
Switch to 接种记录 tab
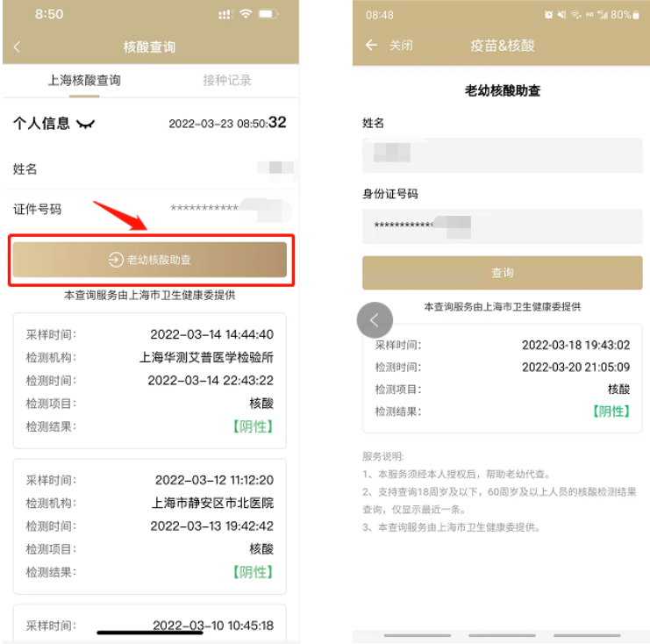click(x=227, y=81)
